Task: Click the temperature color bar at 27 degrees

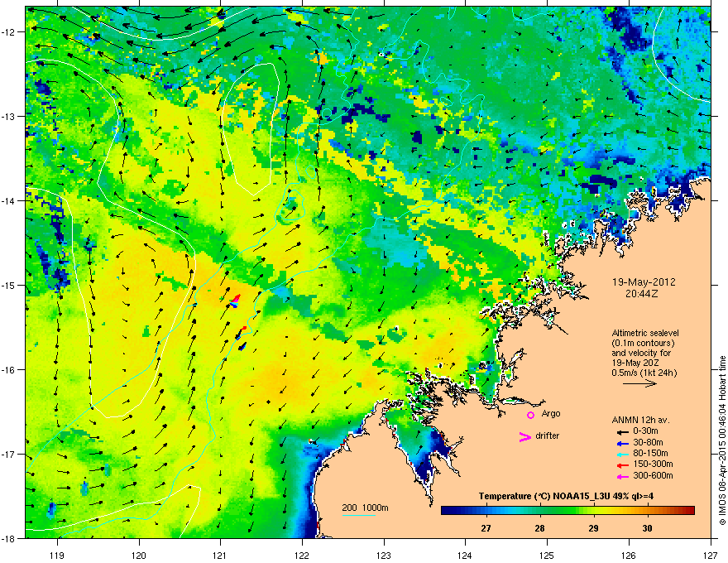Action: click(x=486, y=510)
